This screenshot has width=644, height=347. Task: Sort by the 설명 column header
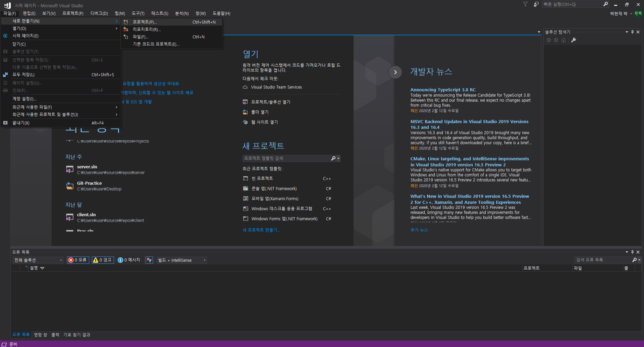pos(34,268)
